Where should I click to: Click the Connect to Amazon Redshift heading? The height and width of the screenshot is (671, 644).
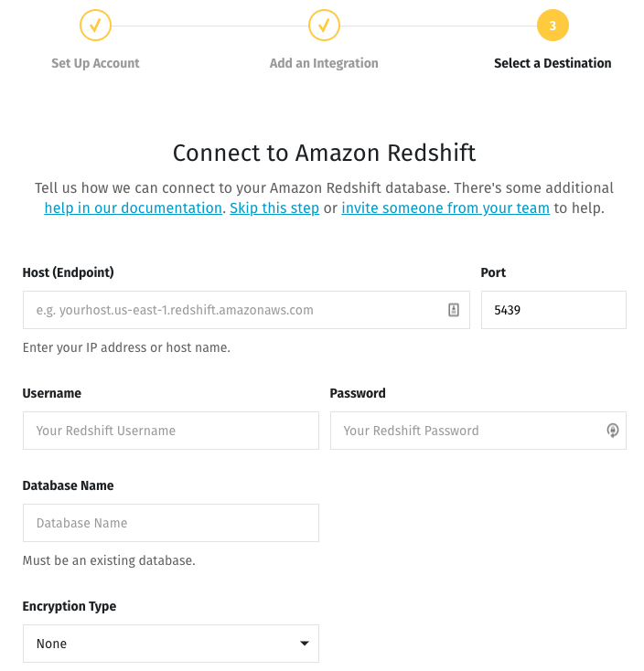pos(324,153)
